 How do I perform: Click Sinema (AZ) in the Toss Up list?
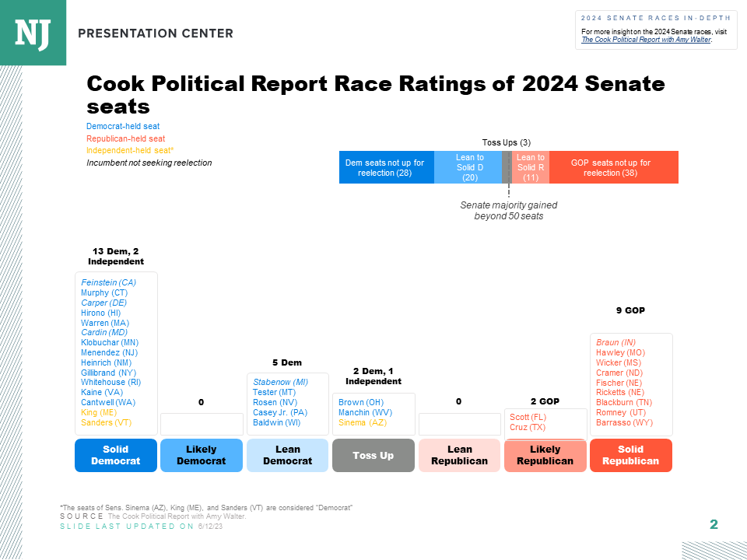(x=363, y=422)
